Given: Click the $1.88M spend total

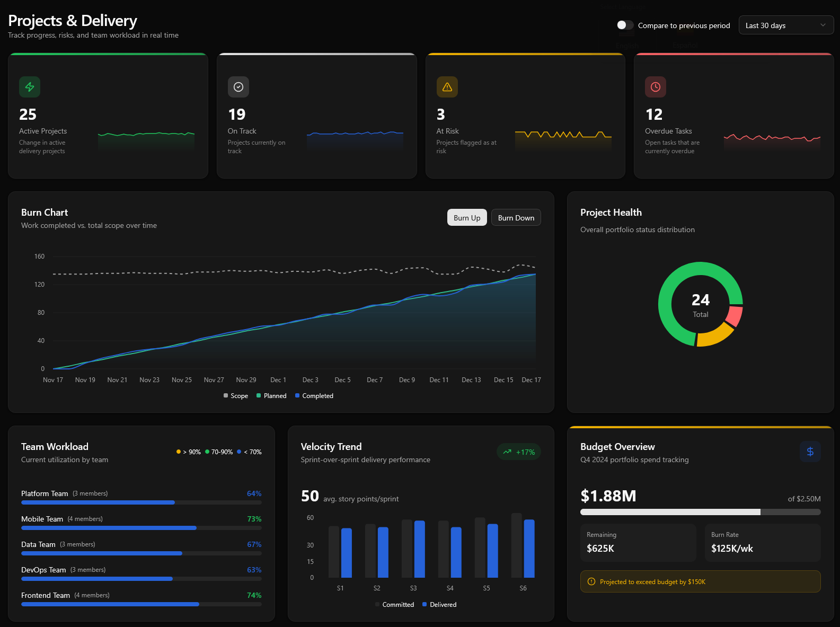Looking at the screenshot, I should click(608, 496).
